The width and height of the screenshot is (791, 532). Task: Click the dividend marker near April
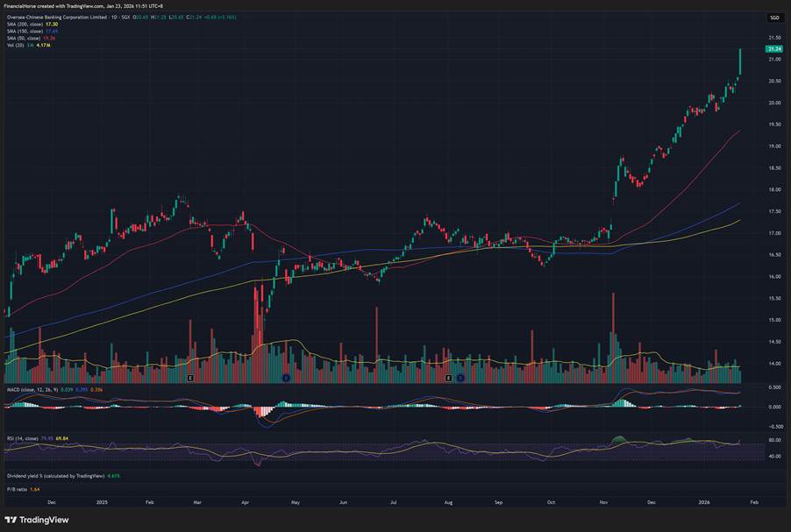click(x=286, y=377)
